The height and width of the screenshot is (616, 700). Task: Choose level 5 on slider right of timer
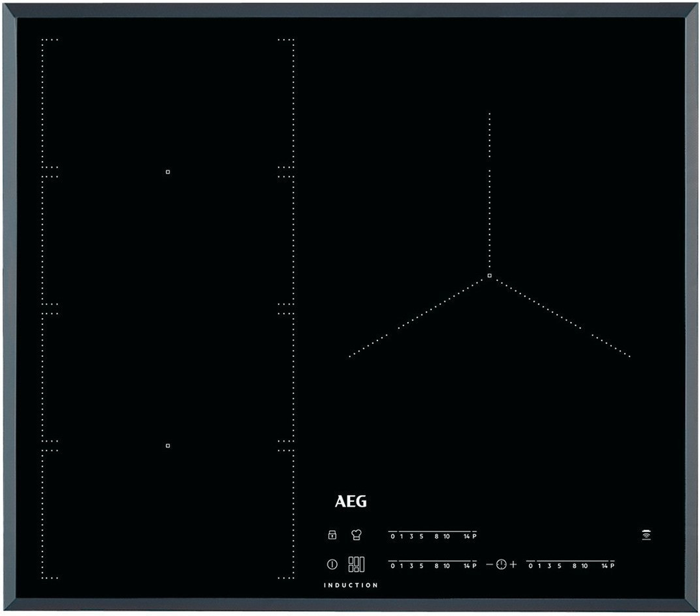(x=559, y=566)
